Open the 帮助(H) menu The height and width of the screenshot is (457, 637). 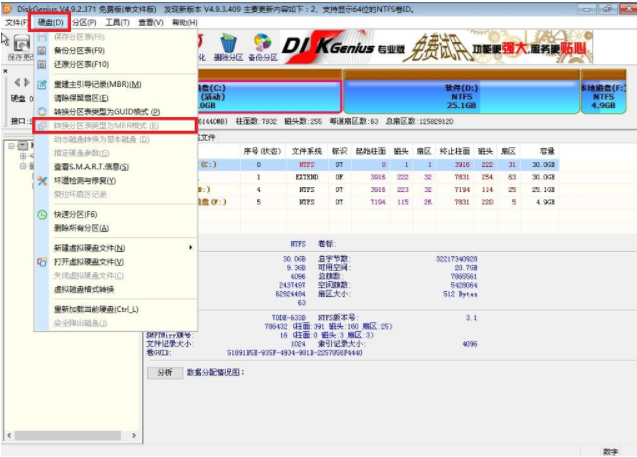(184, 22)
